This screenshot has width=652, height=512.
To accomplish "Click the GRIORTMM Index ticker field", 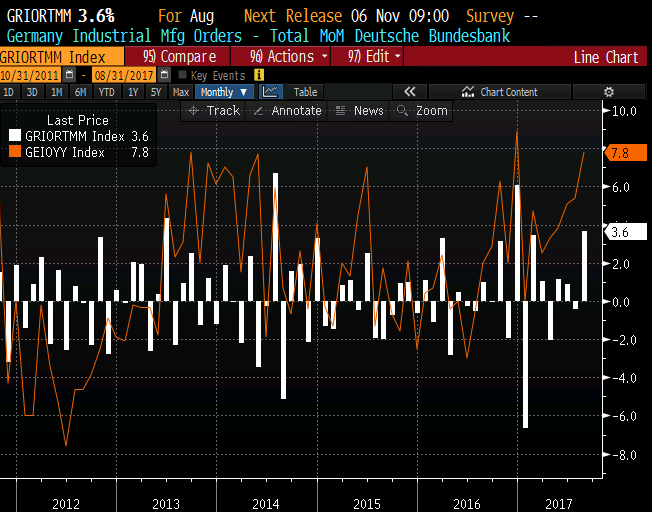I will (x=62, y=57).
